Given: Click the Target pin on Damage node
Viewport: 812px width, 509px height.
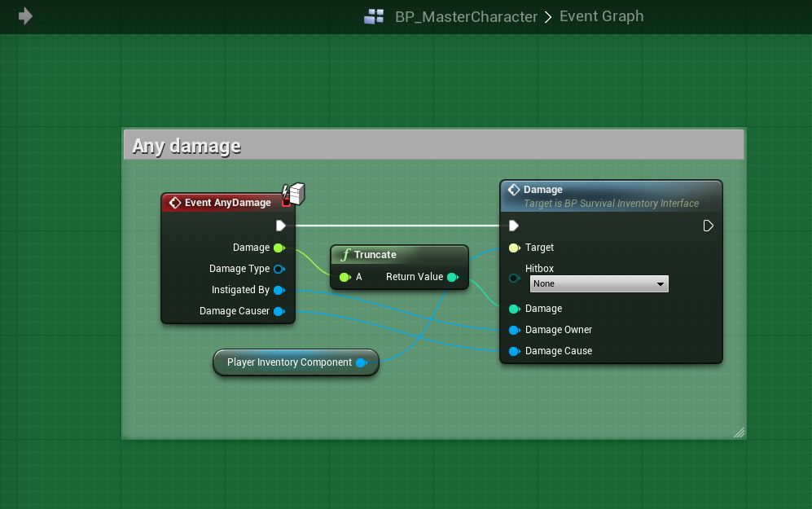Looking at the screenshot, I should pyautogui.click(x=514, y=248).
